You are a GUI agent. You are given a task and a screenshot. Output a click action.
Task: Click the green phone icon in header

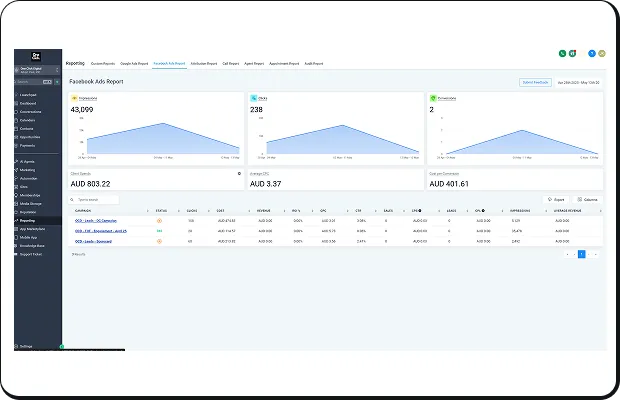562,53
